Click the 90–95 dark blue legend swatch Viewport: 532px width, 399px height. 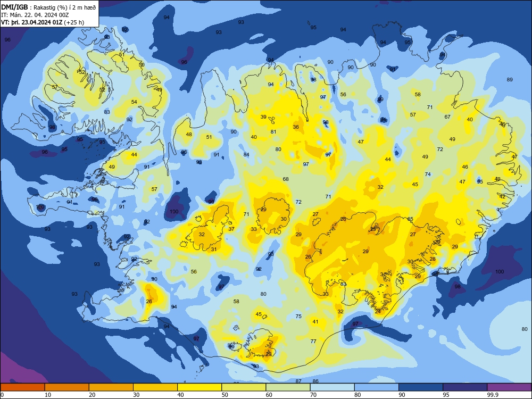coord(421,387)
